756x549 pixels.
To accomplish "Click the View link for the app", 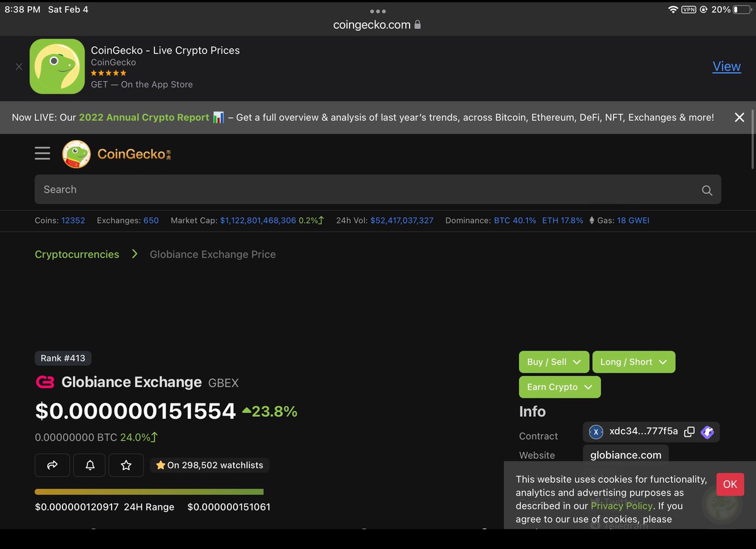I will (726, 66).
